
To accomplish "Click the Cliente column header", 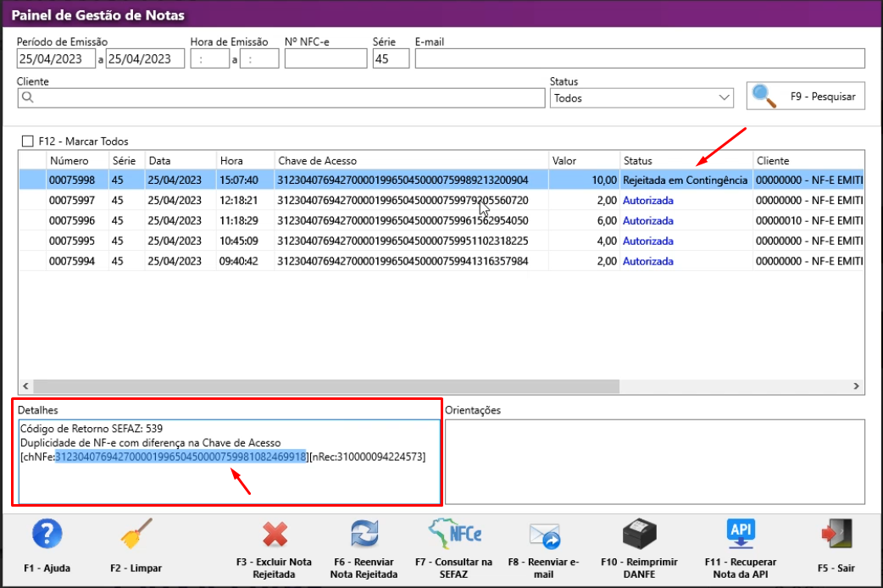I will pyautogui.click(x=808, y=160).
